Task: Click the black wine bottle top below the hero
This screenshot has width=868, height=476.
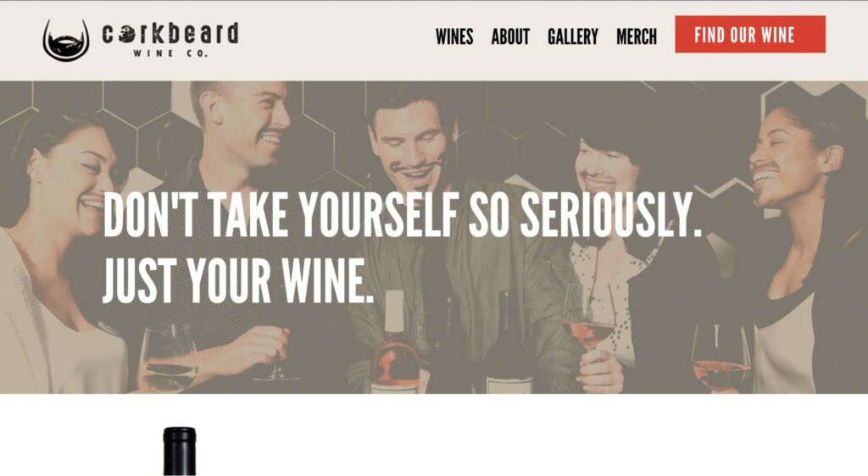Action: click(180, 451)
